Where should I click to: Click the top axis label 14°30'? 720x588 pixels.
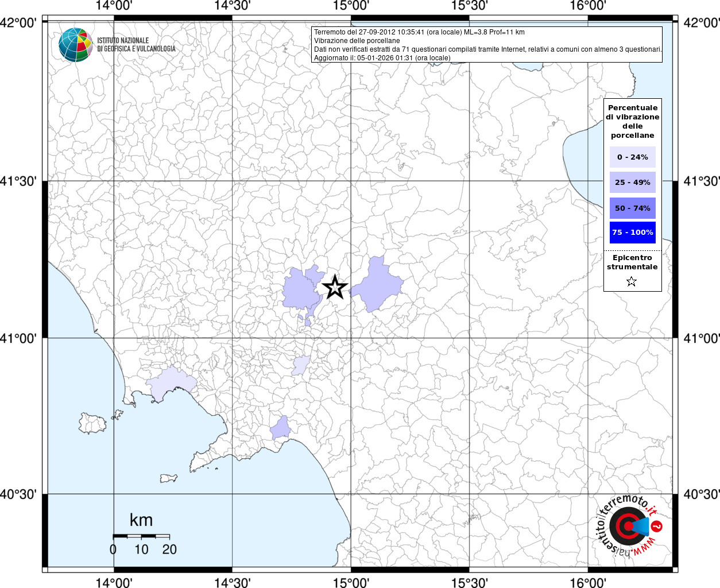232,6
